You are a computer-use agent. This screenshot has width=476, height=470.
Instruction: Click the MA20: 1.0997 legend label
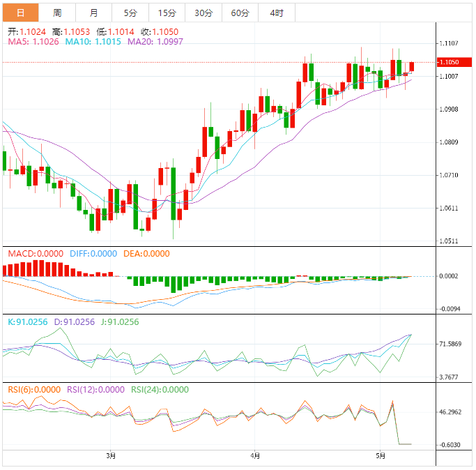155,42
